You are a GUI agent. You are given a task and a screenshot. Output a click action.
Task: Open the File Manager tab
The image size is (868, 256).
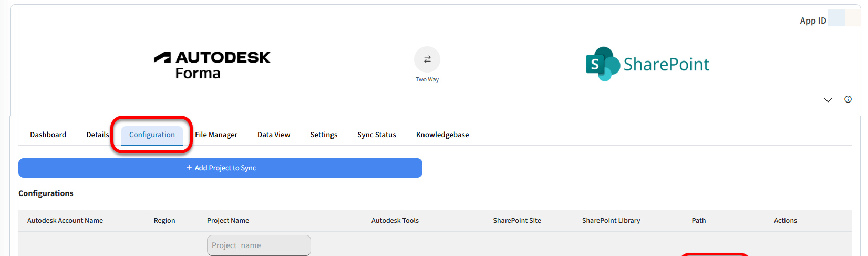pos(216,135)
